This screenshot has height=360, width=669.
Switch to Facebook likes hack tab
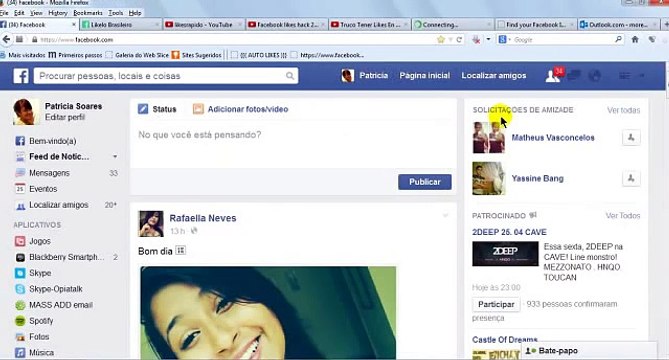tap(287, 25)
